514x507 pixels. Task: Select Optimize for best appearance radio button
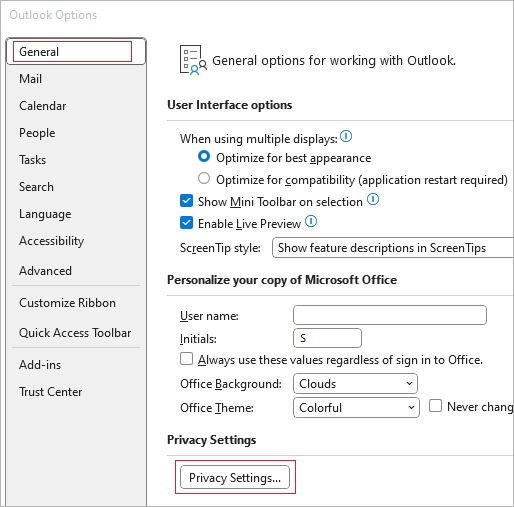click(x=204, y=156)
